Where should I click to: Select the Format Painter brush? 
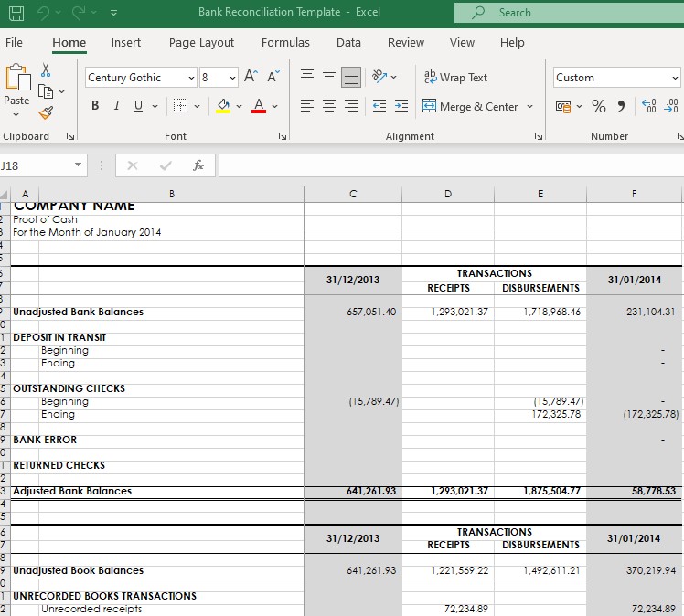(46, 111)
